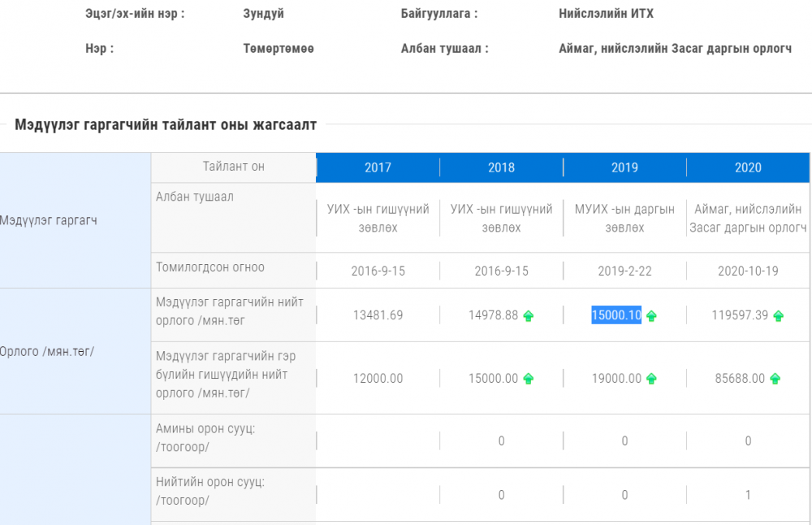The width and height of the screenshot is (812, 525).
Task: Click green up arrow beside 119597.39
Action: (778, 316)
